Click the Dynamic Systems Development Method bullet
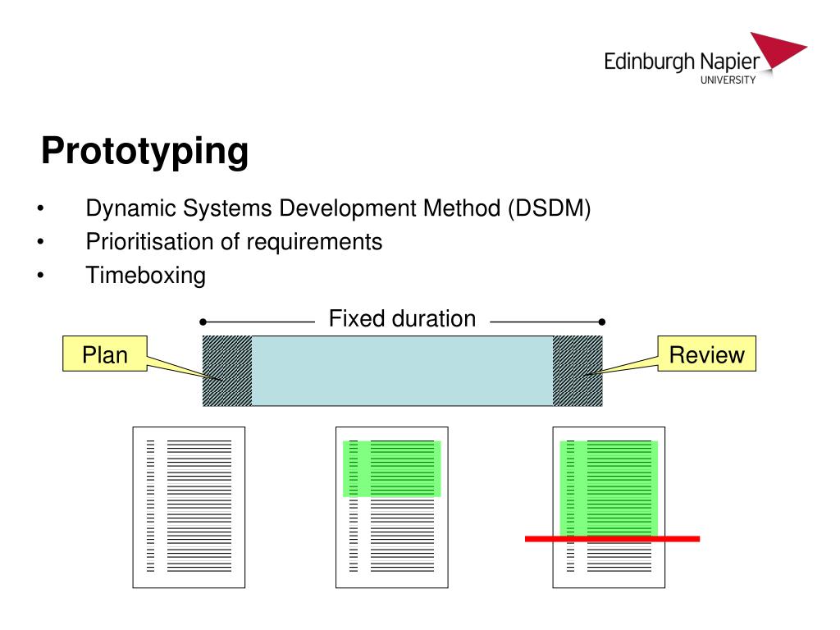Image resolution: width=840 pixels, height=630 pixels. point(338,208)
